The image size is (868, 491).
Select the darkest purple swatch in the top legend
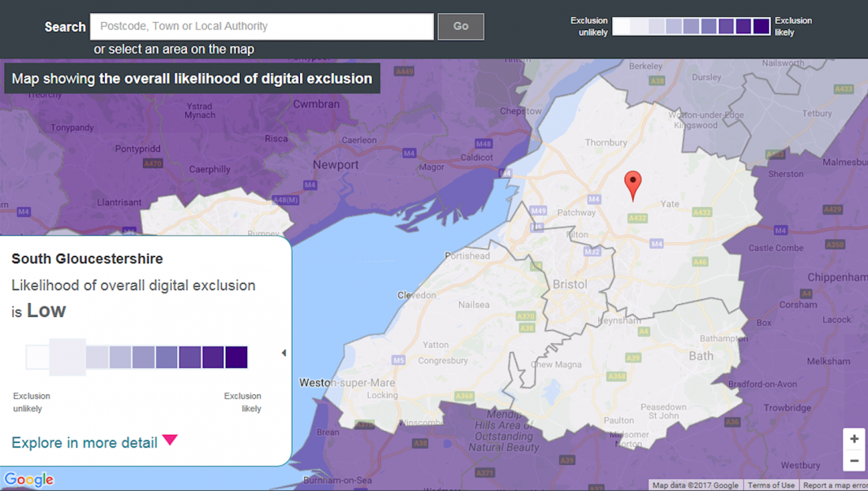pyautogui.click(x=762, y=26)
